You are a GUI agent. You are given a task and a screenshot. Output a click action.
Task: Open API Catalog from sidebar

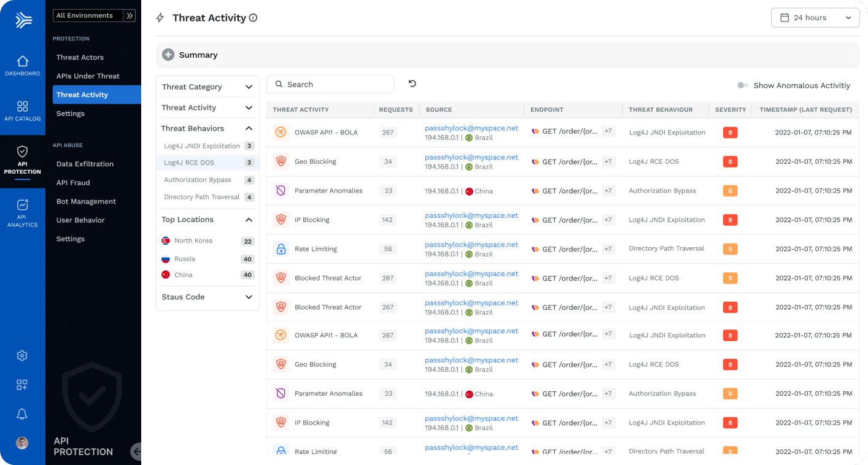[22, 107]
